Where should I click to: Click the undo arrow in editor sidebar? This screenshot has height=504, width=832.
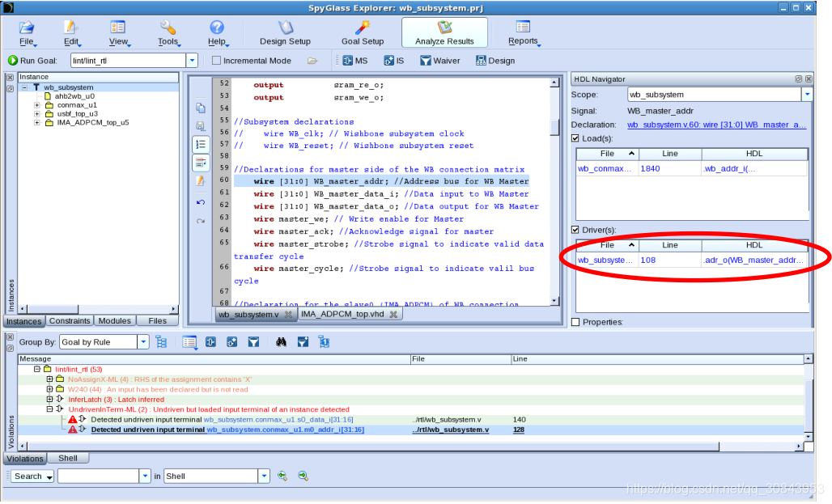[201, 202]
